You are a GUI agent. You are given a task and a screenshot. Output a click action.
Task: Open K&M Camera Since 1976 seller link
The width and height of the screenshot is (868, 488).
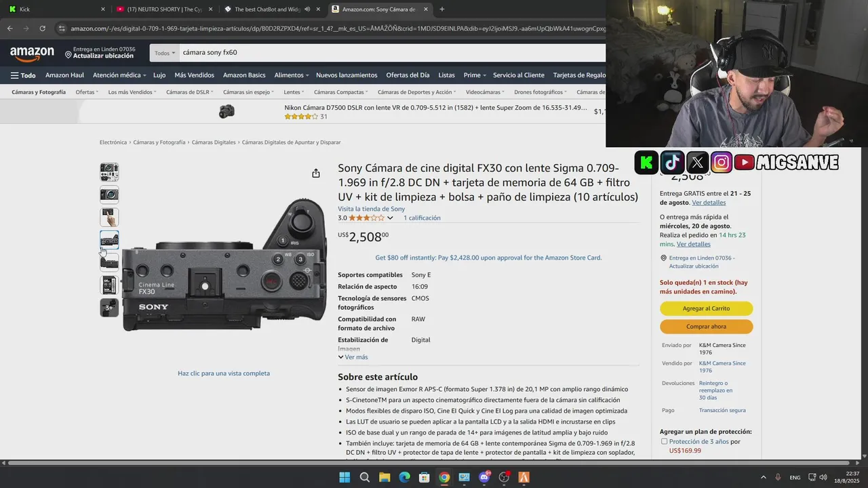[722, 367]
